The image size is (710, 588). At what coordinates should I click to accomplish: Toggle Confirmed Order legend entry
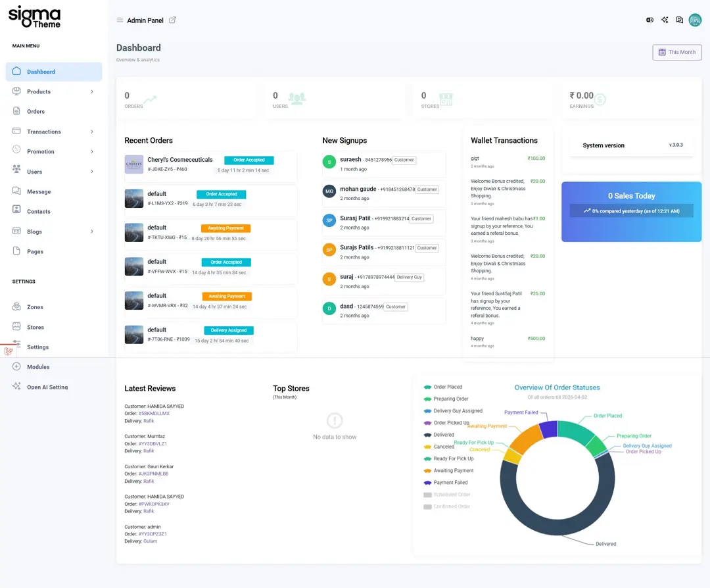447,506
